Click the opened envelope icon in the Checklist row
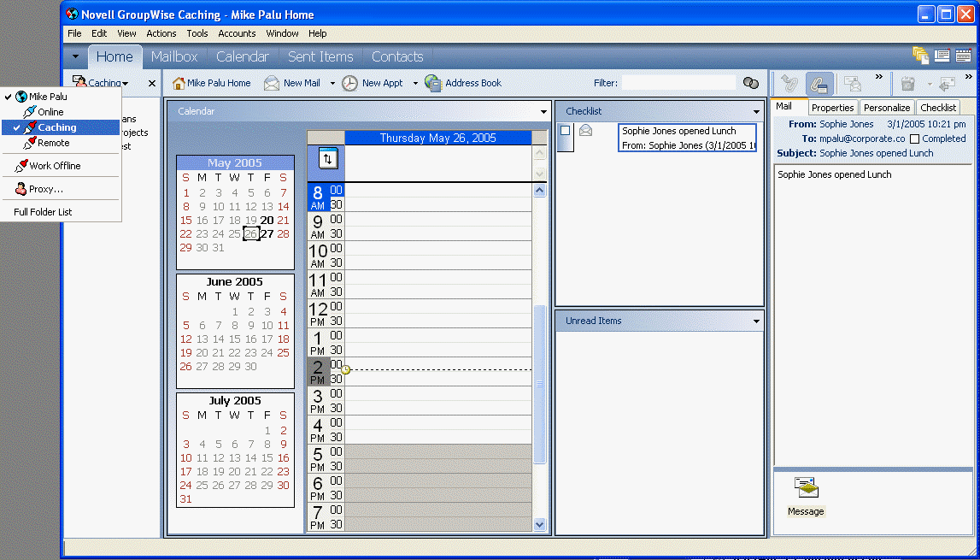This screenshot has height=560, width=980. click(x=585, y=130)
